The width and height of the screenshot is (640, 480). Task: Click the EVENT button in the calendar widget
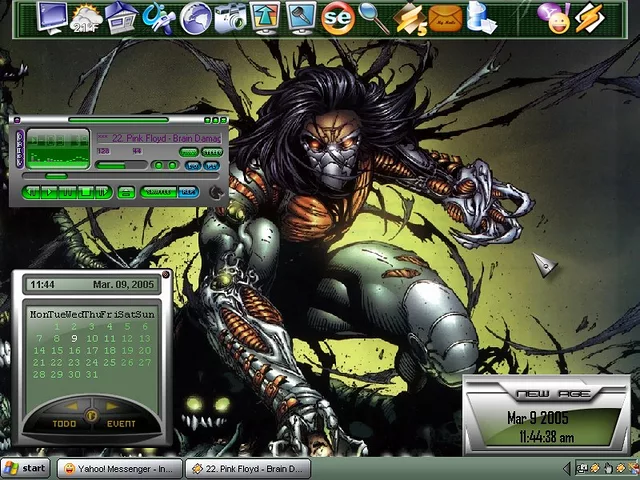[121, 424]
